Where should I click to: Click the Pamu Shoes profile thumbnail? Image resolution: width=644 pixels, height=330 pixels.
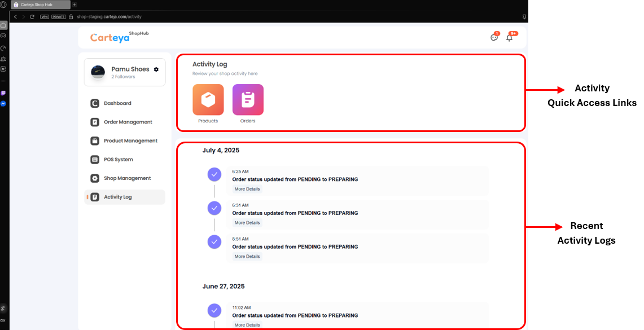click(97, 72)
